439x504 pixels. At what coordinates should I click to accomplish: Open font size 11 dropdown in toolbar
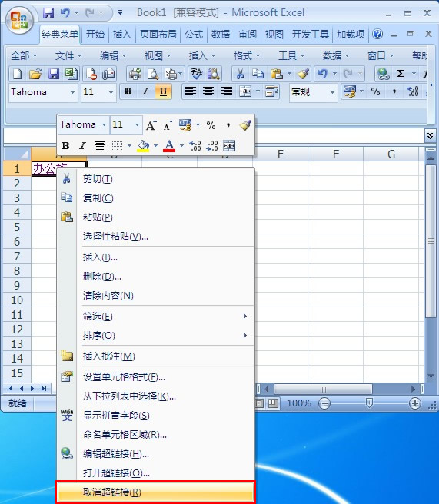pyautogui.click(x=111, y=92)
